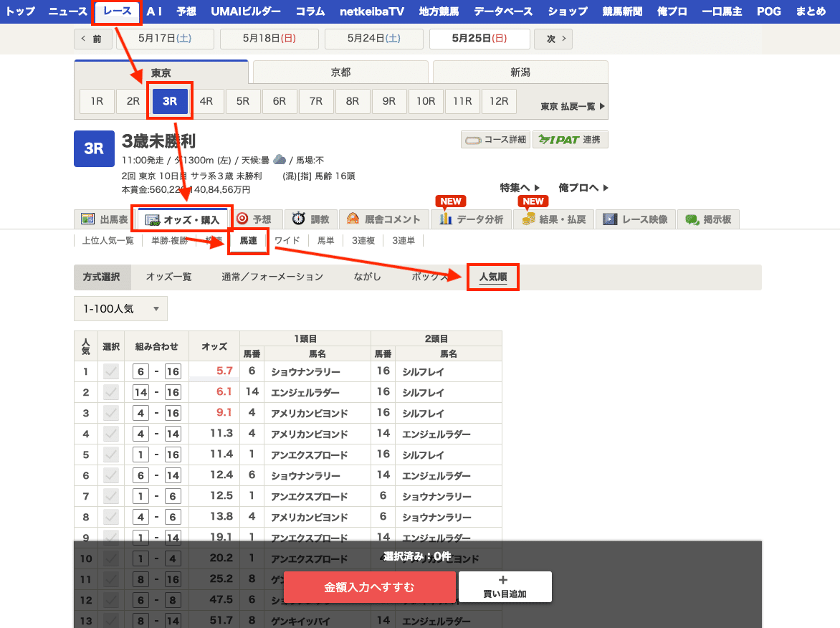This screenshot has height=628, width=840.
Task: Click the 通常/フォーメーション method tab
Action: point(272,277)
